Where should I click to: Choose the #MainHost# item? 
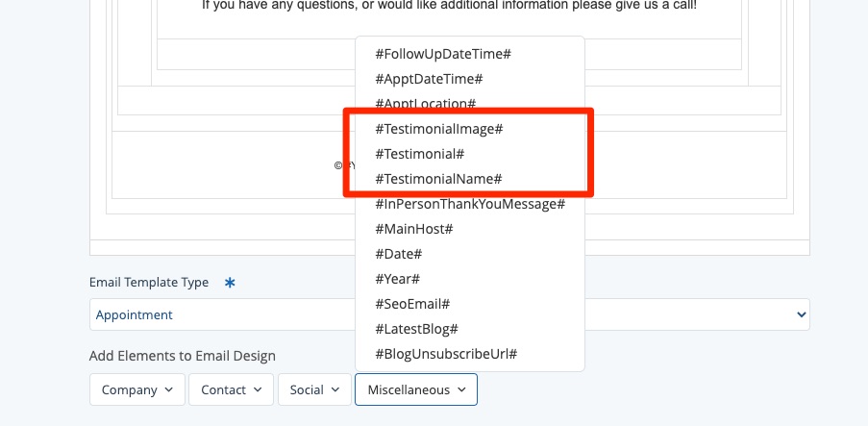click(x=414, y=229)
